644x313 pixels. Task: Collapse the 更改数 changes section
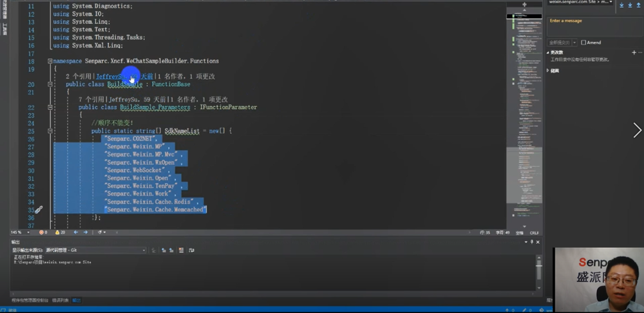point(548,53)
